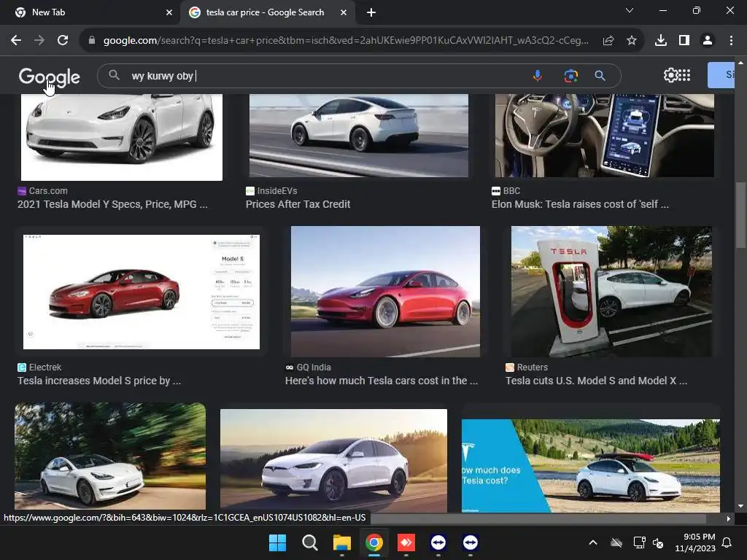Viewport: 747px width, 560px height.
Task: Switch to the New Tab tab
Action: tap(90, 13)
